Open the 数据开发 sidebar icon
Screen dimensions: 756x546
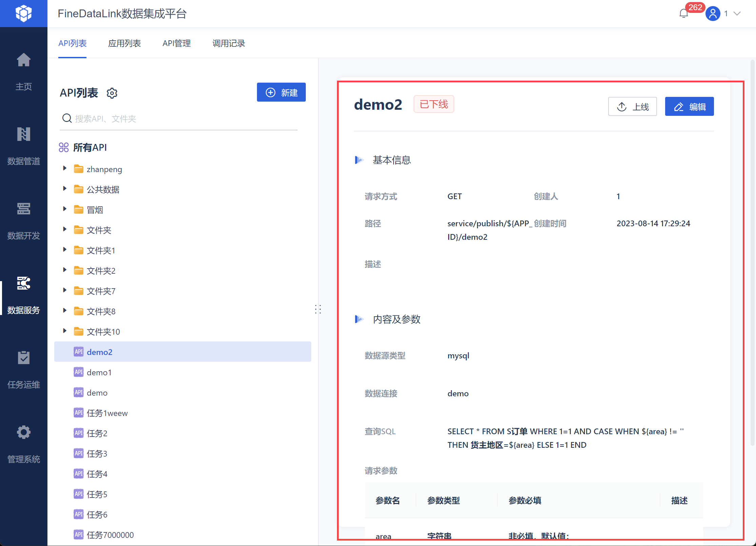(23, 209)
